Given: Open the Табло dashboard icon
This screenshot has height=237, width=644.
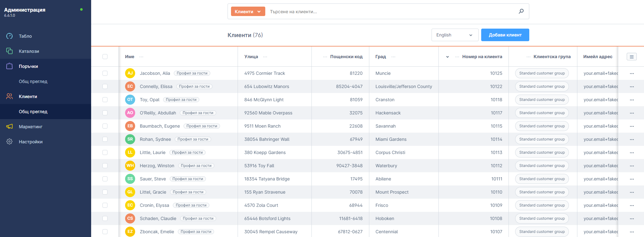Looking at the screenshot, I should (x=9, y=36).
